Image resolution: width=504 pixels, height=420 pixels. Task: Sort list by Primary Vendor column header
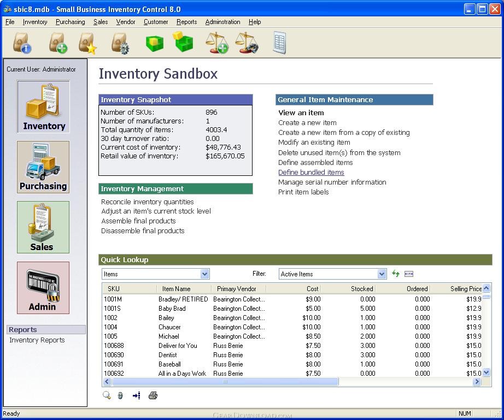(x=239, y=289)
